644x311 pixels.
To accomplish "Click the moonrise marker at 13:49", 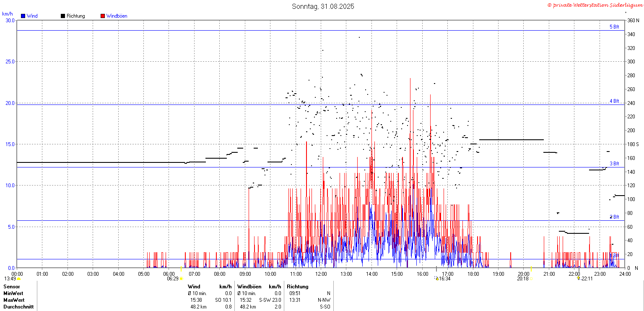I will pyautogui.click(x=18, y=278).
